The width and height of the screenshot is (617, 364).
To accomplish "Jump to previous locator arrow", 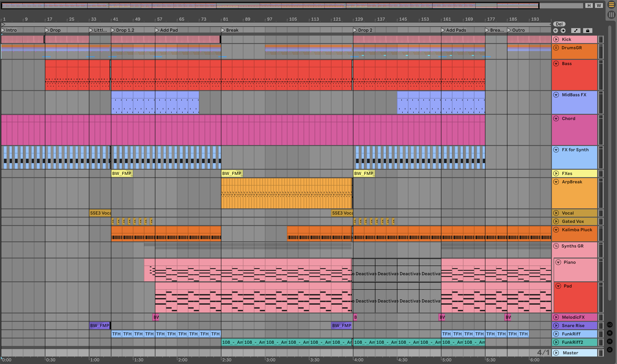I will coord(556,30).
